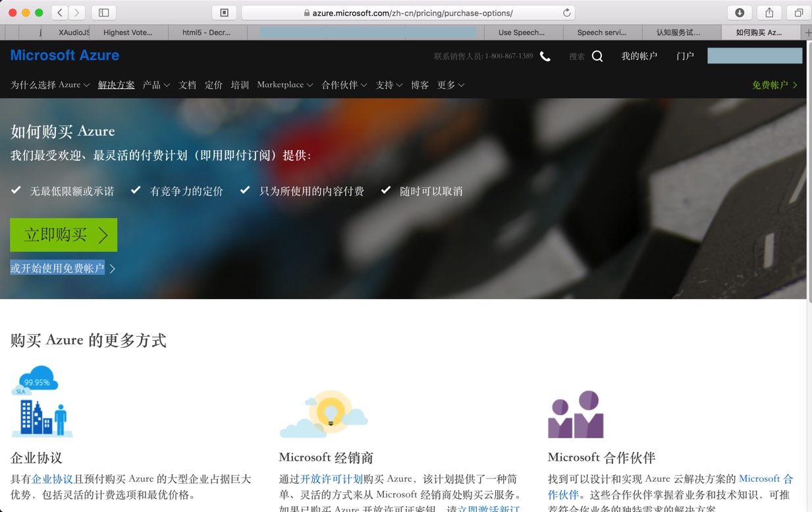Click the 企业协议 hyperlink in description
The height and width of the screenshot is (512, 812).
[x=52, y=479]
